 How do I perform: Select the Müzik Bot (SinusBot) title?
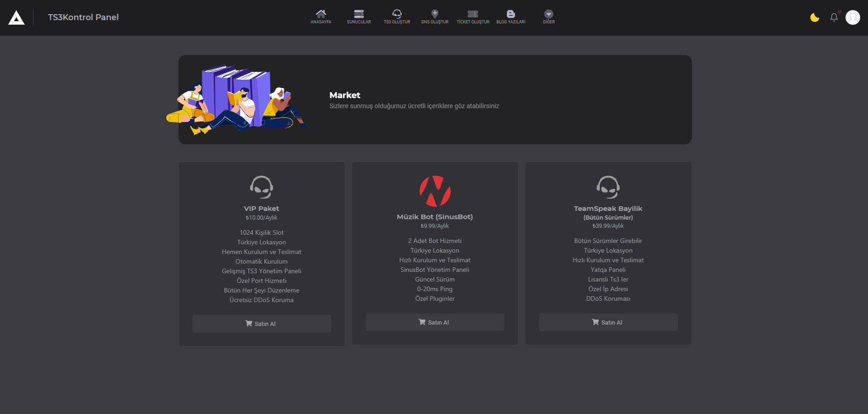(x=435, y=217)
